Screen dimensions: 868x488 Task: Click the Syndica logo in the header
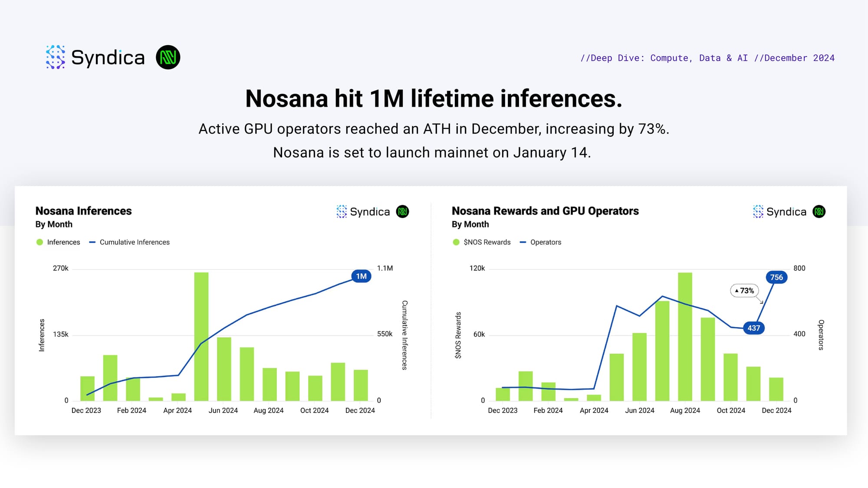pyautogui.click(x=95, y=57)
